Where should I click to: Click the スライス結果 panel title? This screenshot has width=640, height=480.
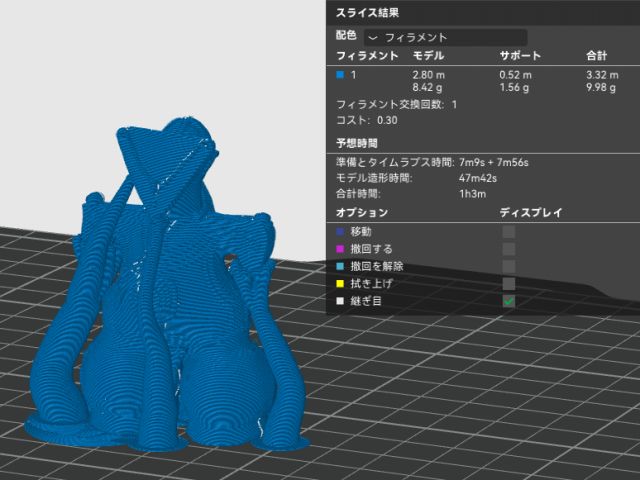(x=366, y=13)
